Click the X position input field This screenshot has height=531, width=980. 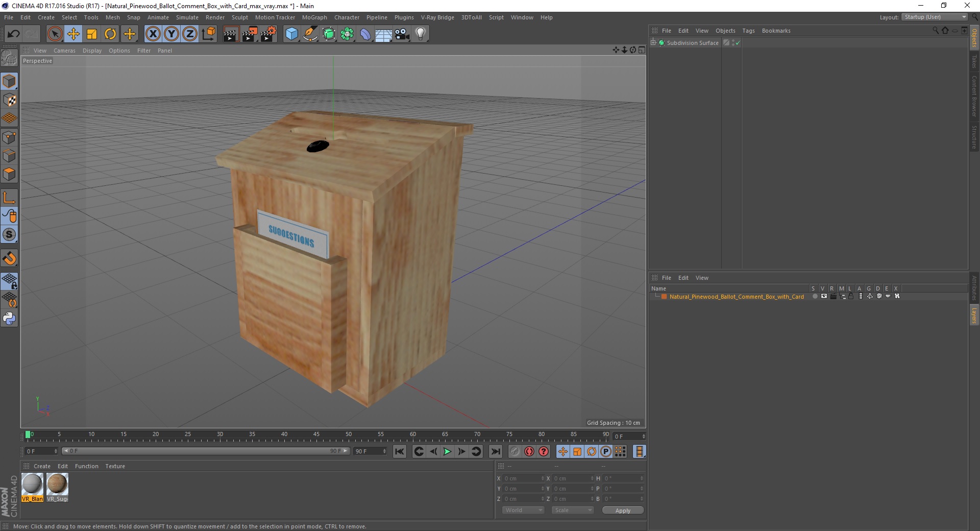coord(522,478)
